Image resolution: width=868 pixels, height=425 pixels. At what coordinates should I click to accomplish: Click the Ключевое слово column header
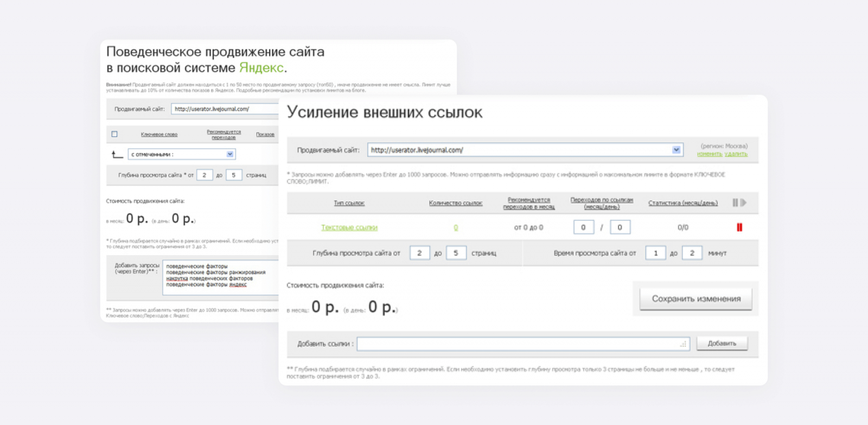159,135
